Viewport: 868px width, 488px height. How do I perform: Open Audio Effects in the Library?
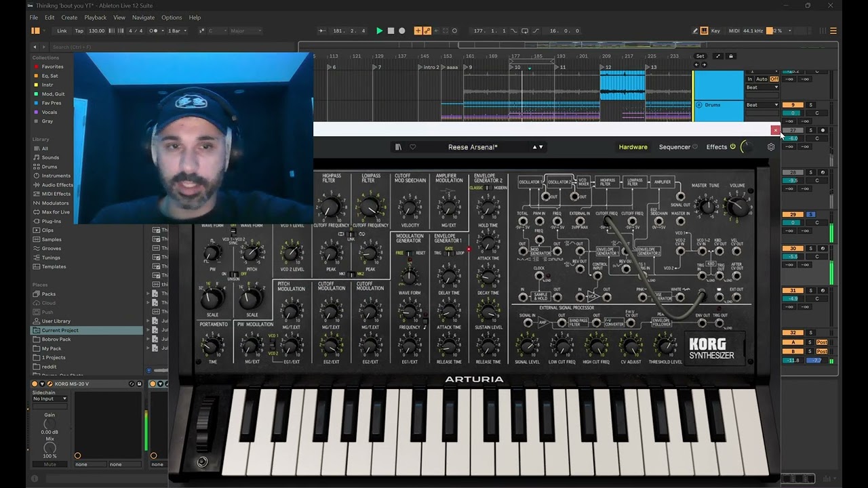click(57, 184)
